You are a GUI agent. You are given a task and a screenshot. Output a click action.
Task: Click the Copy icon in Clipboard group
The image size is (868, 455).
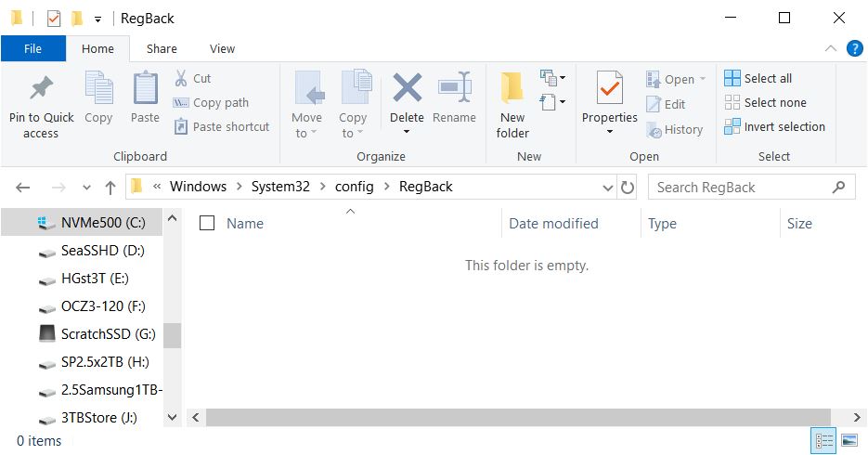(98, 87)
